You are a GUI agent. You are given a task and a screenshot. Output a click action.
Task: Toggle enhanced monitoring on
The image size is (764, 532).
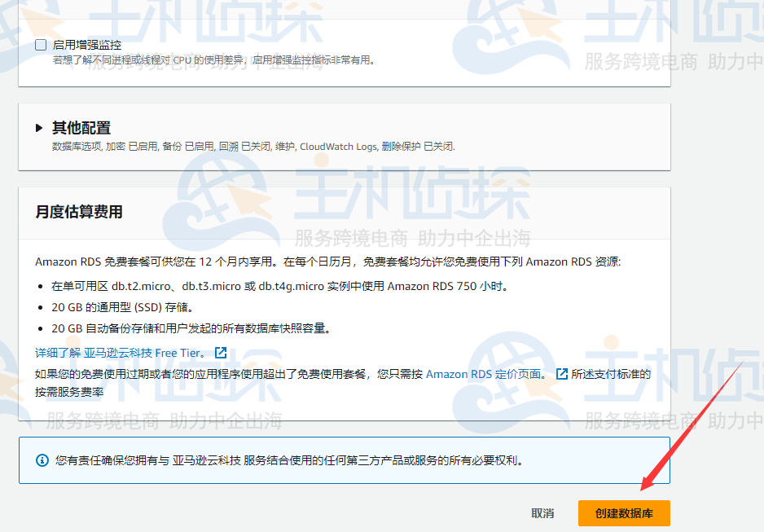tap(40, 45)
